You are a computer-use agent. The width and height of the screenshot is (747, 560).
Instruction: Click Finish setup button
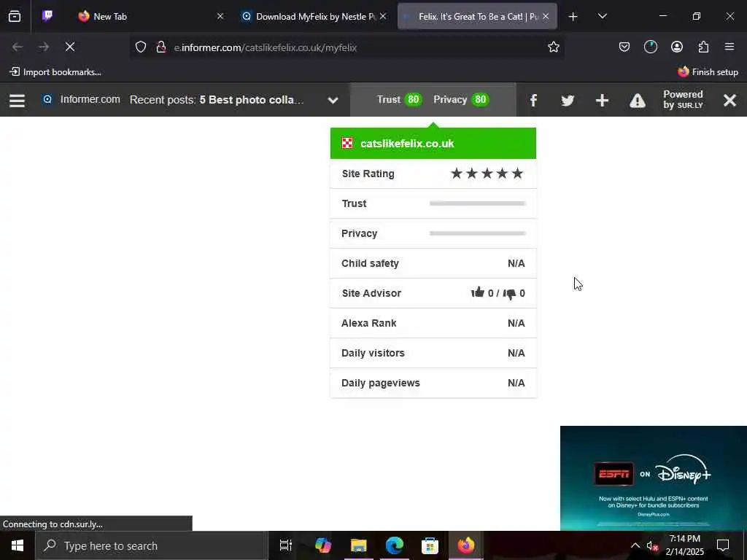tap(708, 72)
